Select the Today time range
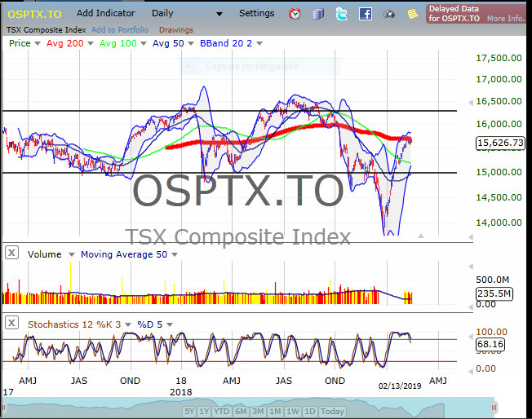 (x=333, y=412)
